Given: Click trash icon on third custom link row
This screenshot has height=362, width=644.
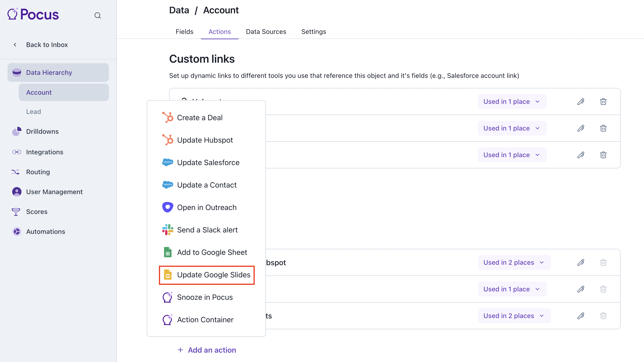Looking at the screenshot, I should tap(603, 155).
